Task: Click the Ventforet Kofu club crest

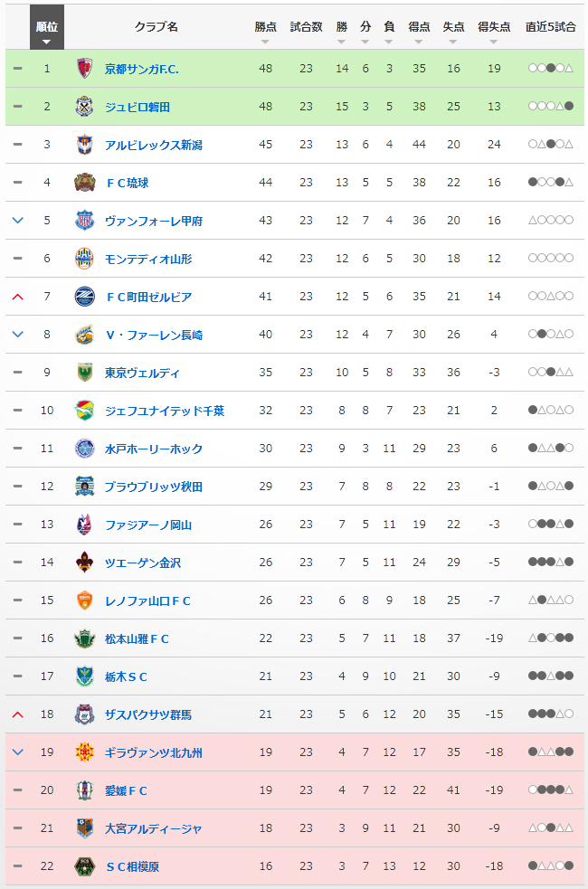Action: (84, 221)
